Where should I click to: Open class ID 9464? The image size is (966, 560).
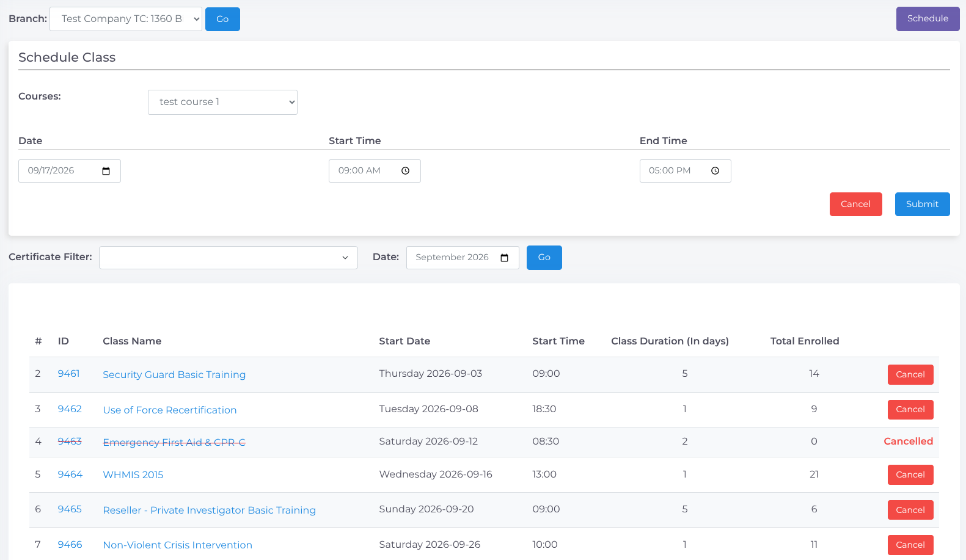coord(70,475)
